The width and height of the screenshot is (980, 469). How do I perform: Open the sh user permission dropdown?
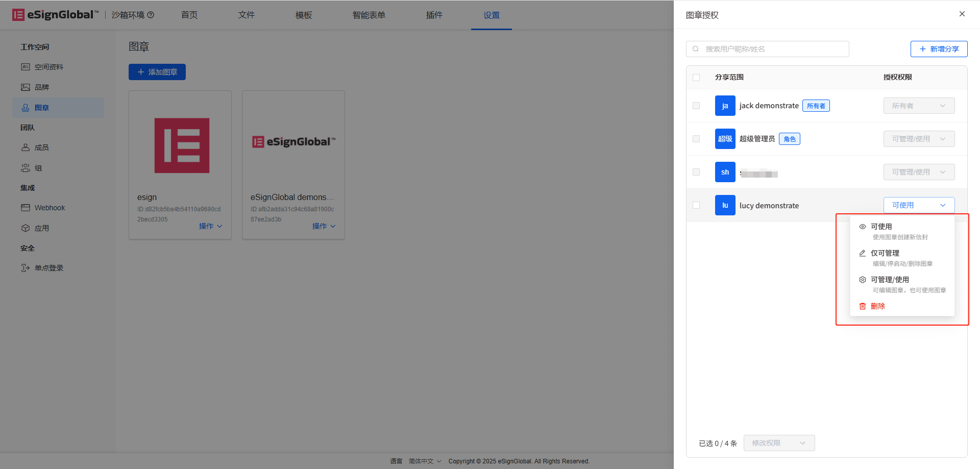tap(919, 172)
